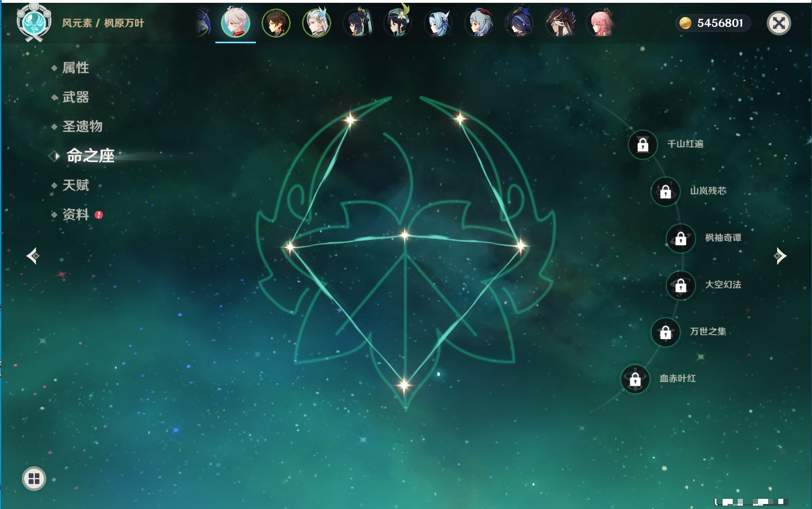Click the partially hidden first avatar in the row
Screen dimensions: 812x509
click(x=204, y=23)
